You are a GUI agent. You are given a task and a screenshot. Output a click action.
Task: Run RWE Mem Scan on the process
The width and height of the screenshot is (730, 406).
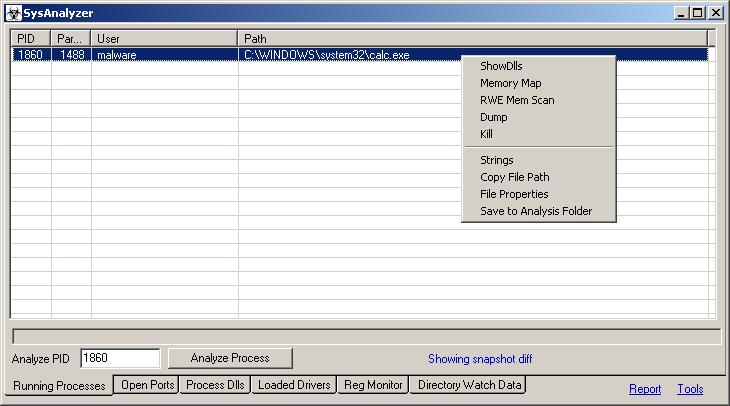tap(517, 100)
